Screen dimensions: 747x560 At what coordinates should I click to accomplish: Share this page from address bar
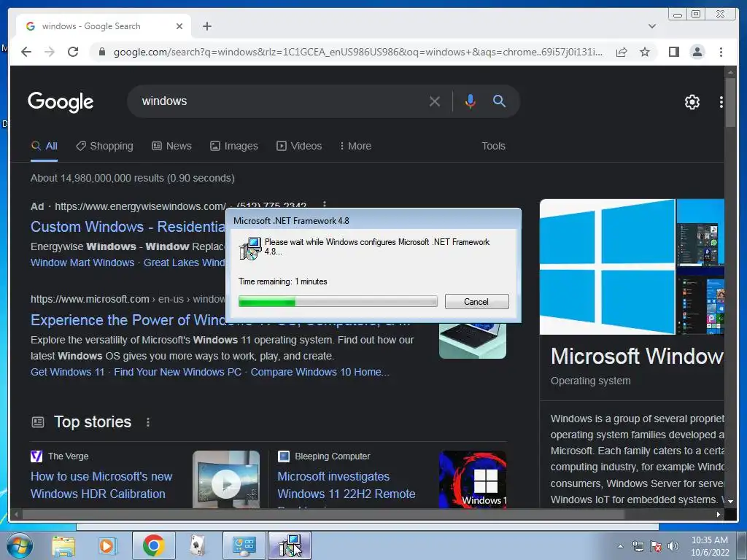pyautogui.click(x=622, y=52)
